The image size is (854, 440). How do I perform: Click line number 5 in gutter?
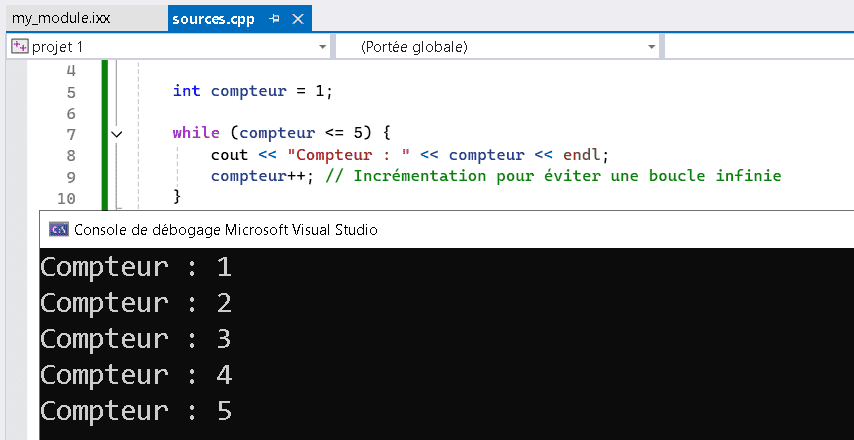pyautogui.click(x=71, y=92)
